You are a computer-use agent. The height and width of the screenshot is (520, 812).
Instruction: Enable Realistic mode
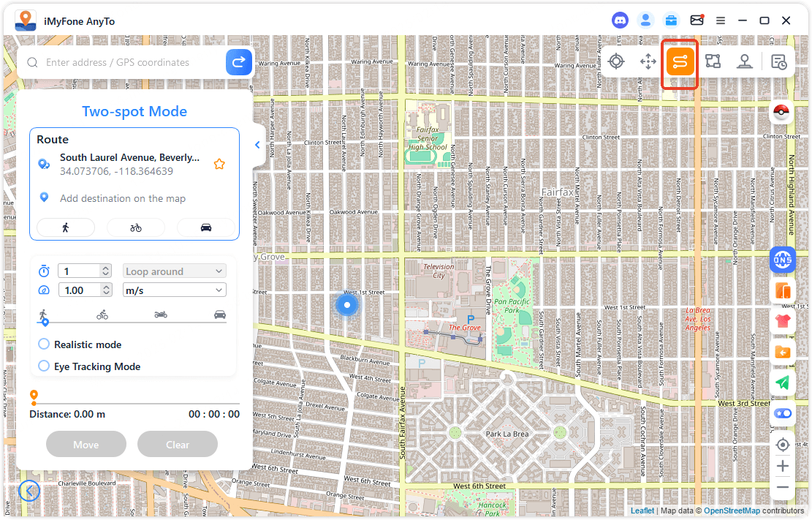click(44, 344)
